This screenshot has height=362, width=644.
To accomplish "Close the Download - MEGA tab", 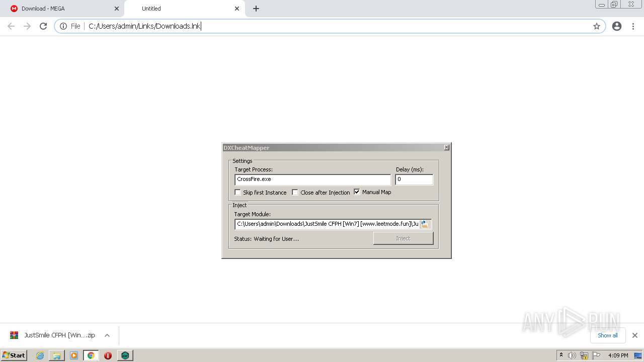I will click(117, 9).
